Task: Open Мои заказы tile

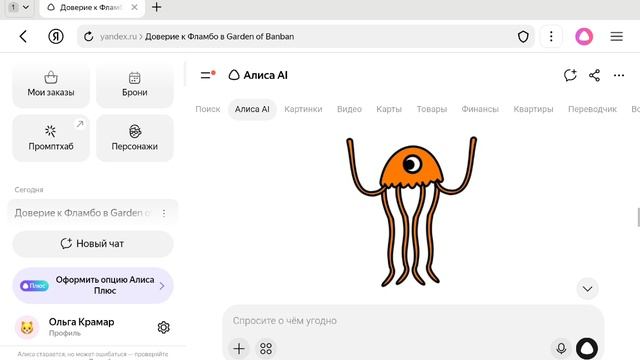Action: (x=51, y=85)
